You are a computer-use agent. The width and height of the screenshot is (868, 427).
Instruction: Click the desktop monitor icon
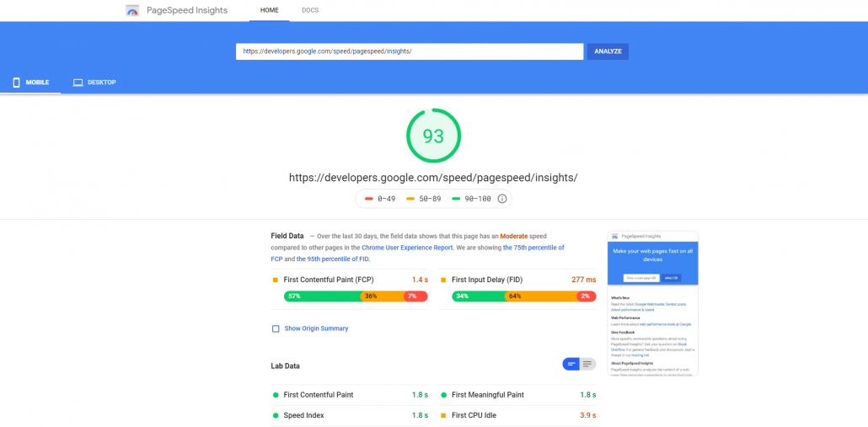78,83
